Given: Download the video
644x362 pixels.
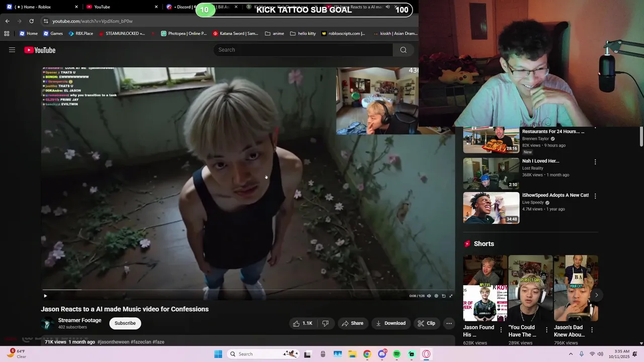Looking at the screenshot, I should pyautogui.click(x=390, y=323).
